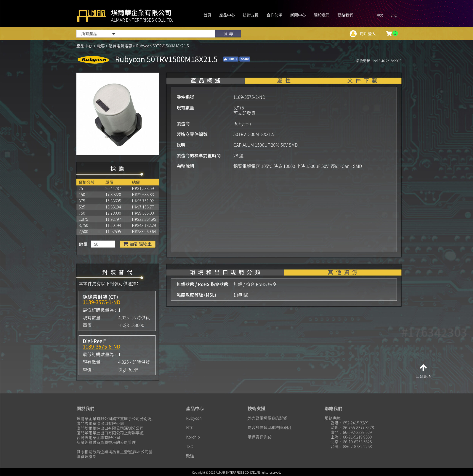Go to 產品中心 breadcrumb
The width and height of the screenshot is (473, 476).
point(84,46)
